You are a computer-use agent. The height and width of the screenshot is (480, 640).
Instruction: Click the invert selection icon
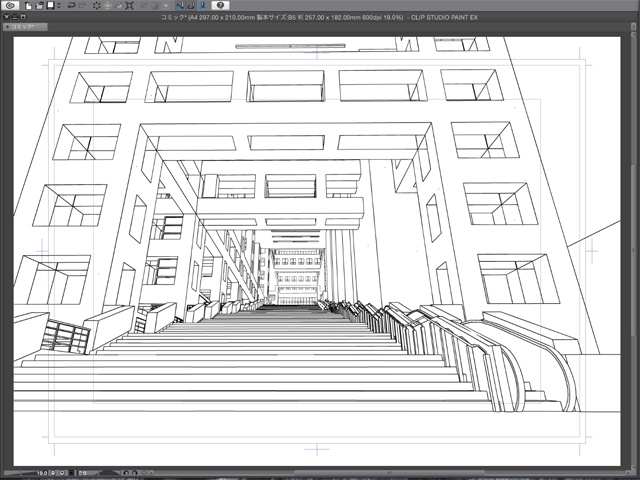155,6
